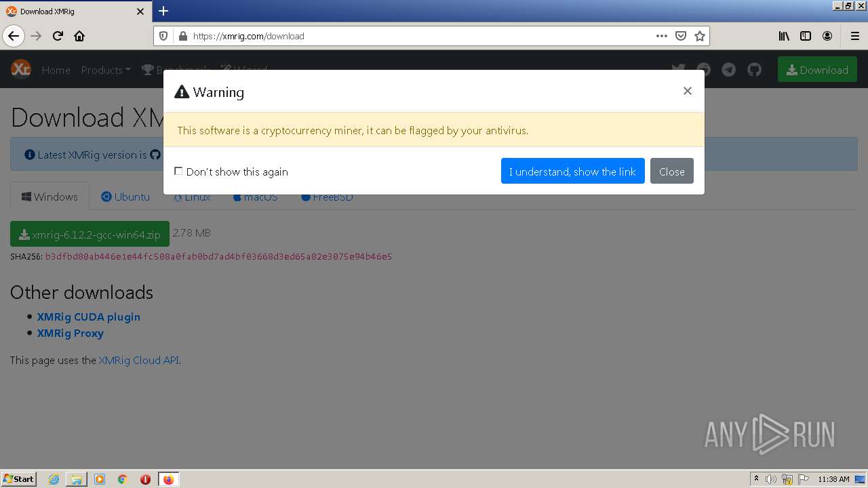The height and width of the screenshot is (488, 868).
Task: Save page to Pocket
Action: pos(681,36)
